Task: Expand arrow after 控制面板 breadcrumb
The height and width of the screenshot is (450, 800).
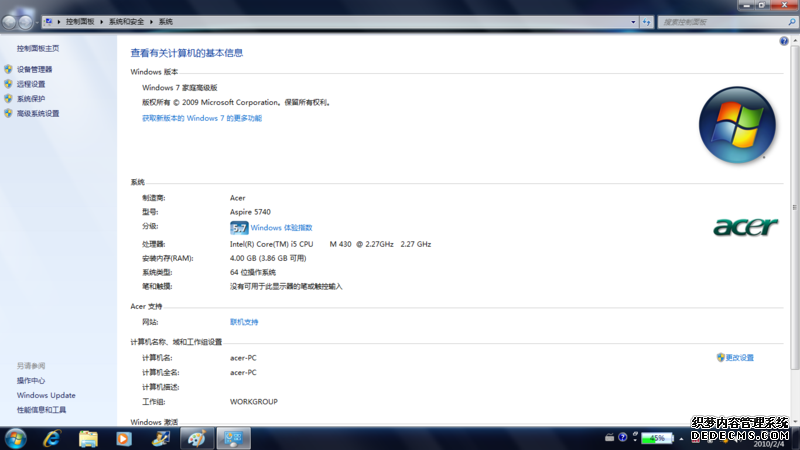Action: [x=102, y=22]
